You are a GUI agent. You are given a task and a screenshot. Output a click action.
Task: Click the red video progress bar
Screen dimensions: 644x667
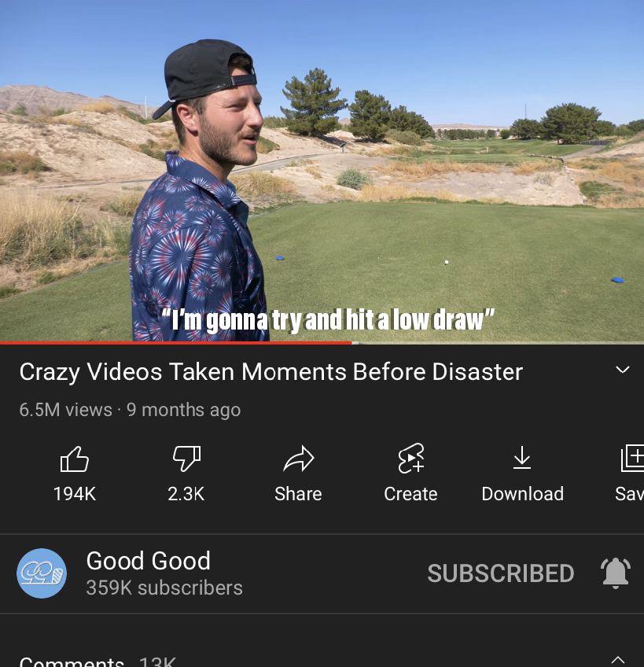(176, 342)
